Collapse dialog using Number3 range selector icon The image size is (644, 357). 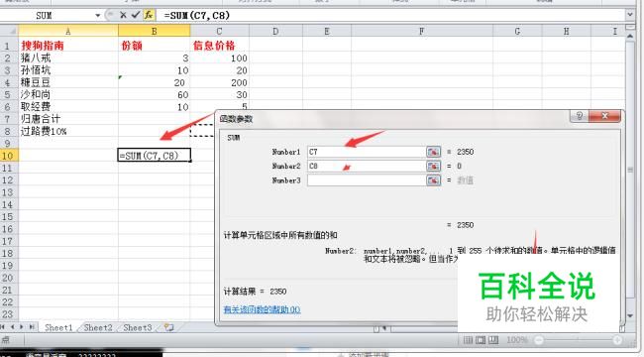pyautogui.click(x=433, y=180)
